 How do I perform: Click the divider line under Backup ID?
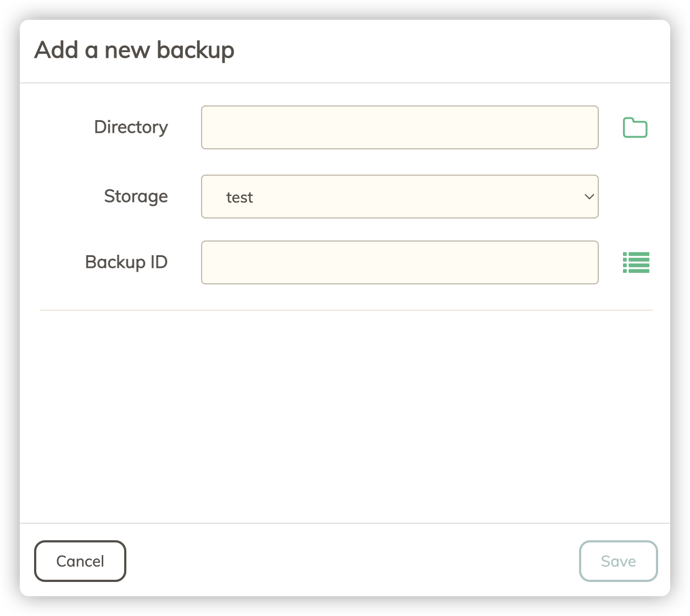345,310
